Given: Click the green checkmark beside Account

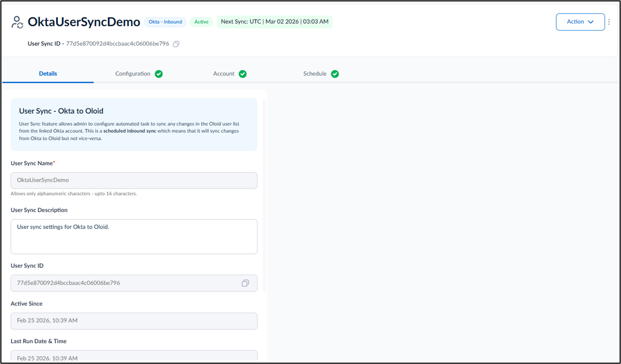Looking at the screenshot, I should point(243,74).
